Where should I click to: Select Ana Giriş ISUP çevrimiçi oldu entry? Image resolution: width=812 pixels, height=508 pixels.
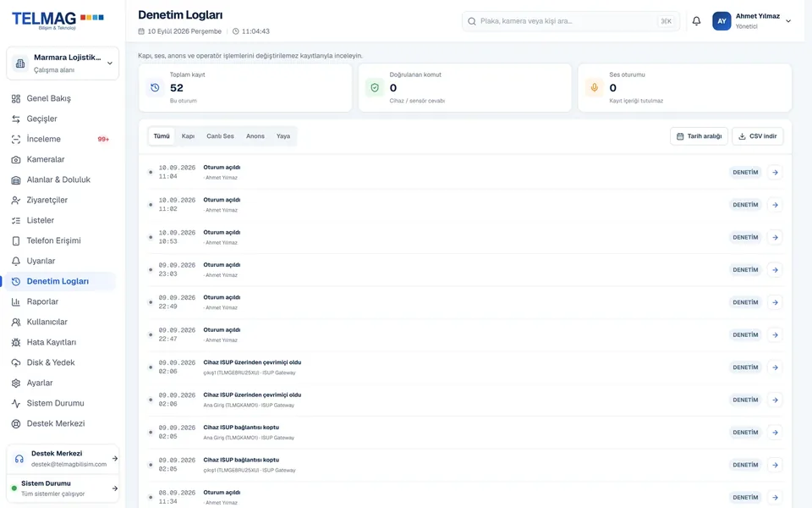click(464, 400)
